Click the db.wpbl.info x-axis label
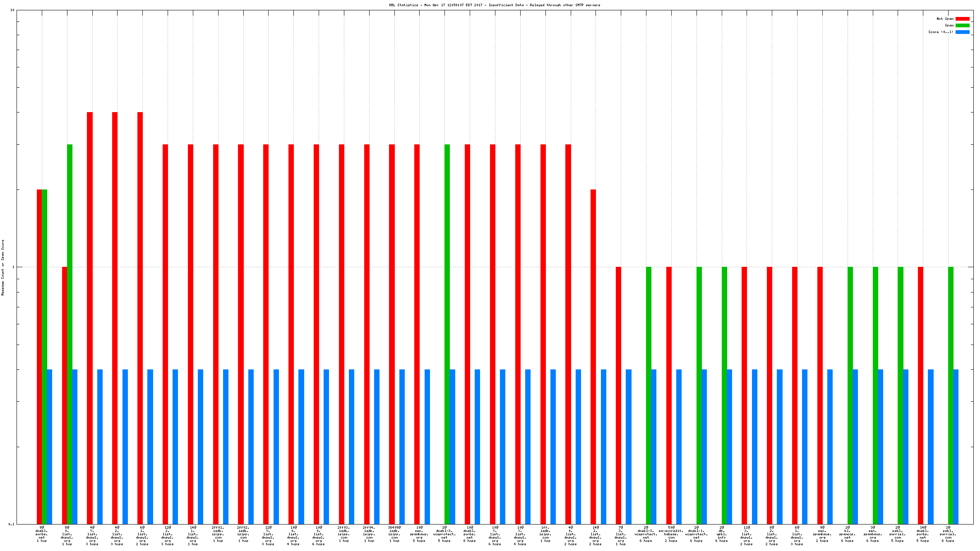Image resolution: width=980 pixels, height=551 pixels. (721, 534)
